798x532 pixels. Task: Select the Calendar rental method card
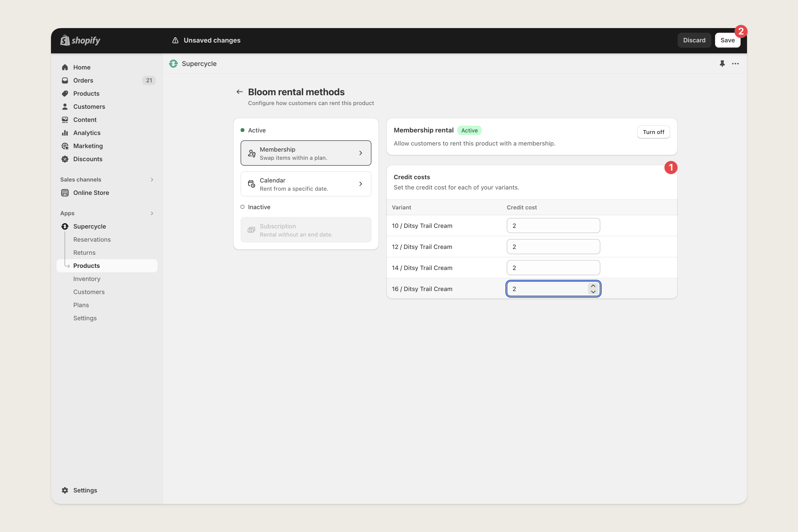click(306, 184)
